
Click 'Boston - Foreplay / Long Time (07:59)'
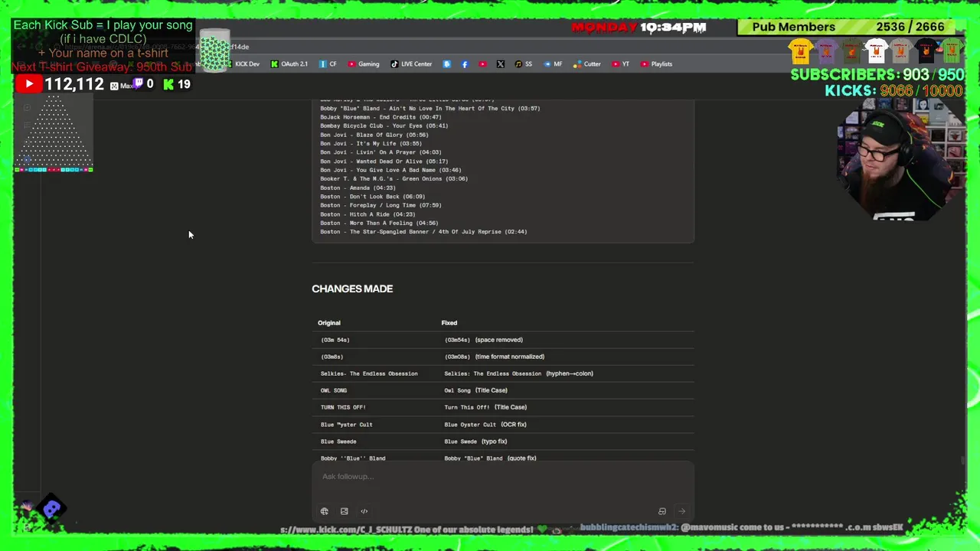tap(381, 205)
